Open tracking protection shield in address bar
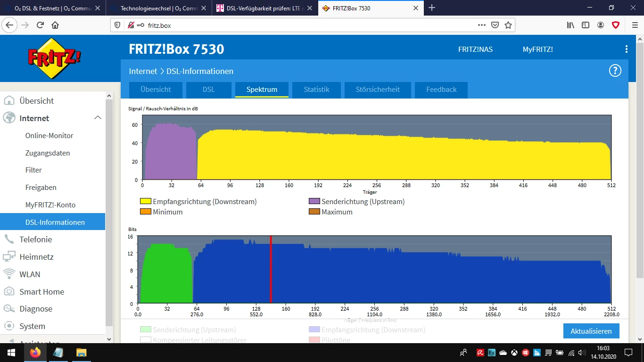The image size is (644, 362). [x=118, y=25]
